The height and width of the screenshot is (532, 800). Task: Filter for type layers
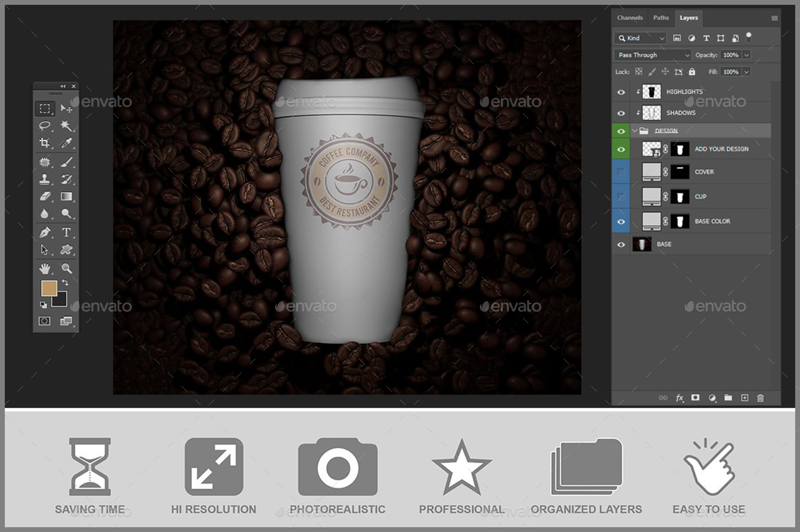click(706, 38)
